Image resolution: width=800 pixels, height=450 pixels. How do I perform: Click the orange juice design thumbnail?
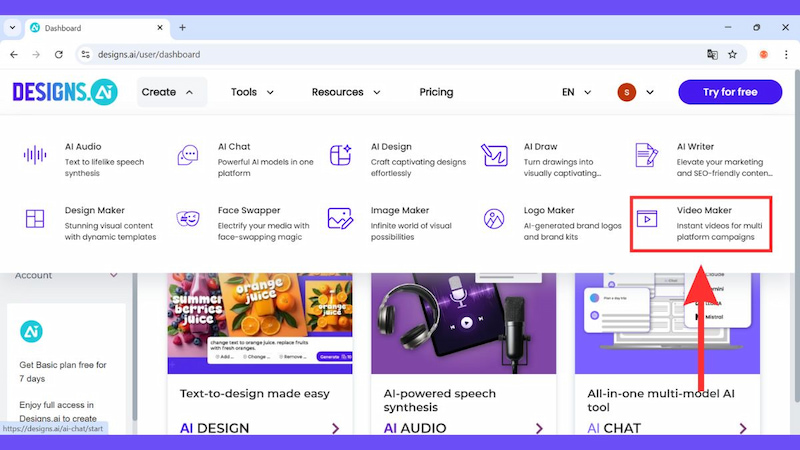[260, 323]
